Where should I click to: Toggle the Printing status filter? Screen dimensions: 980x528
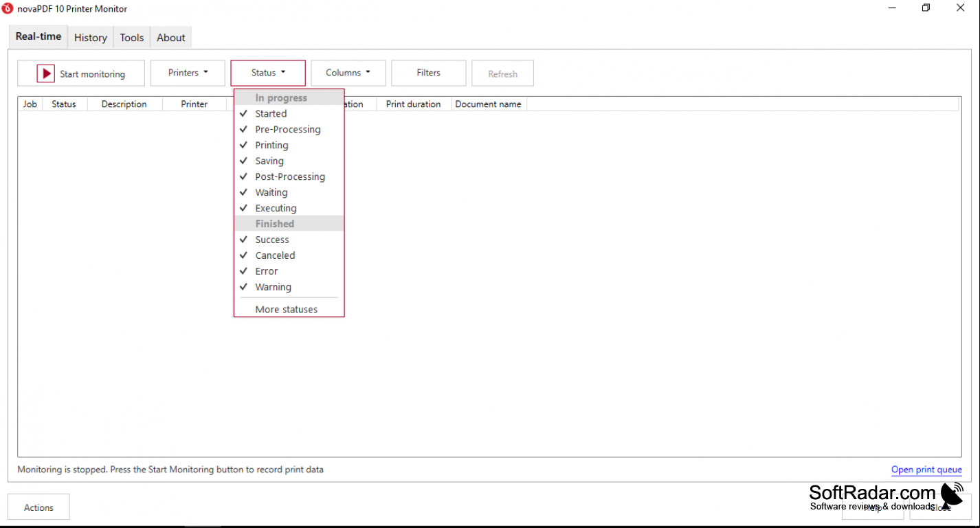[x=289, y=145]
